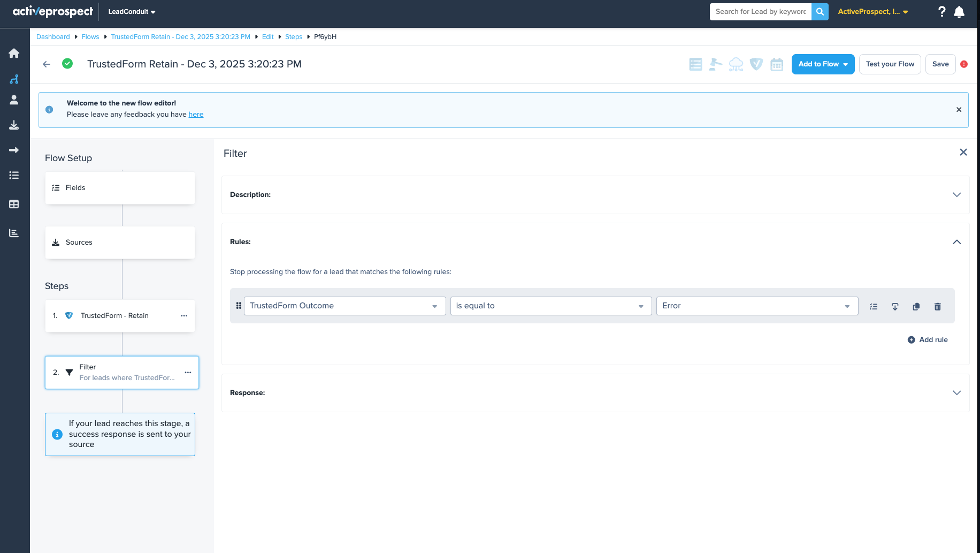Image resolution: width=980 pixels, height=553 pixels.
Task: Open the help question mark icon
Action: coord(942,12)
